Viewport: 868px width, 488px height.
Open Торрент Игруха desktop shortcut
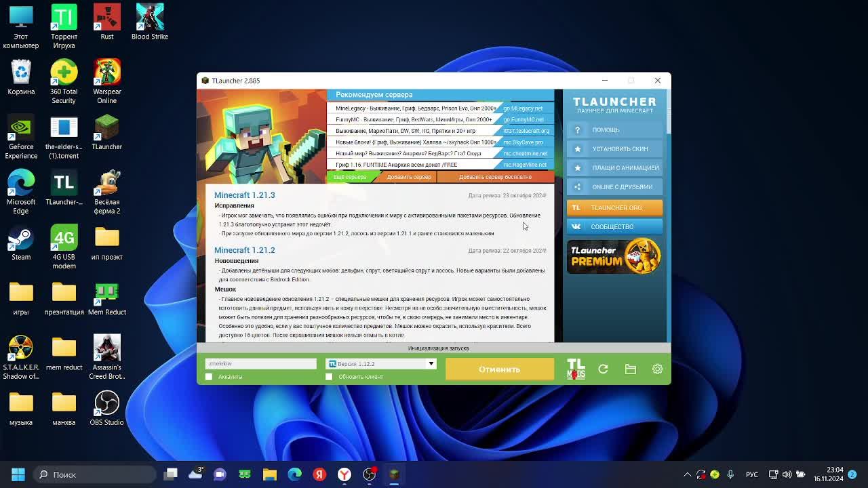(64, 27)
